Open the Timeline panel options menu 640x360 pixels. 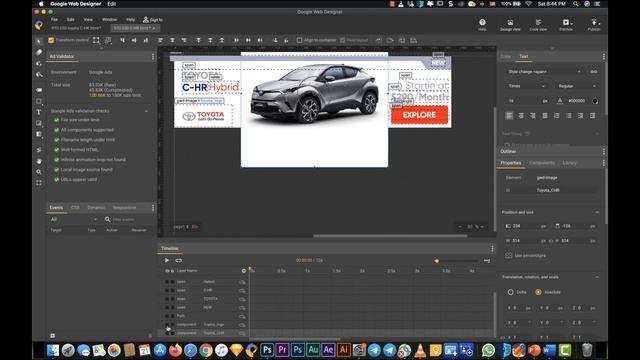(492, 248)
